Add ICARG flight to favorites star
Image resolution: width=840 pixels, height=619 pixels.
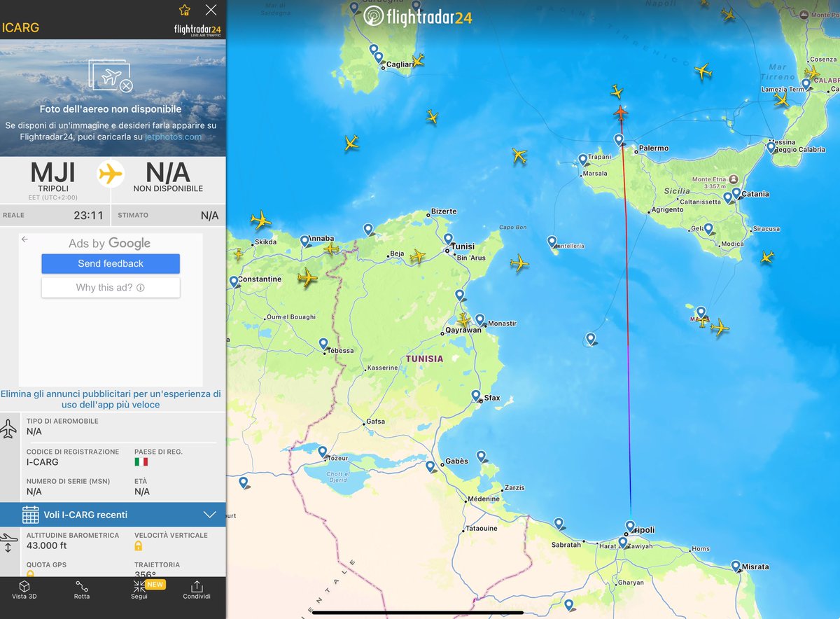coord(185,10)
